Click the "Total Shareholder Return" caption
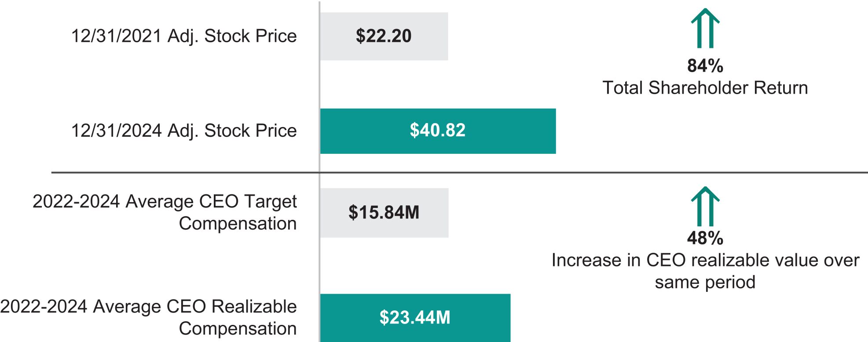 705,88
